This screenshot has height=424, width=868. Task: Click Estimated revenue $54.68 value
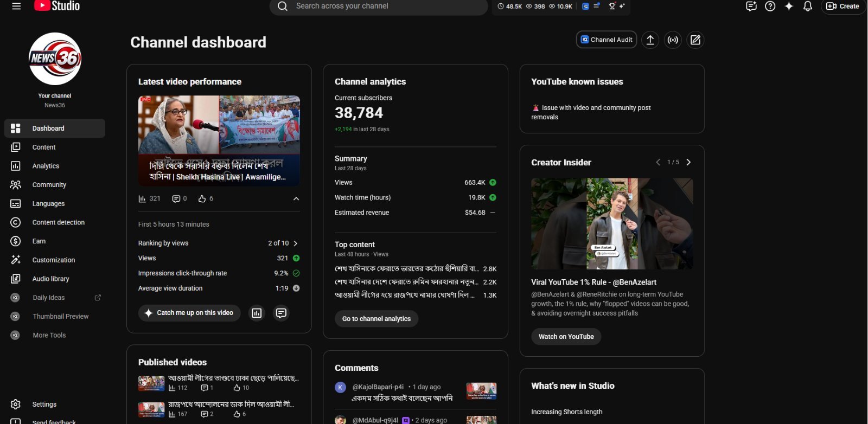tap(475, 213)
